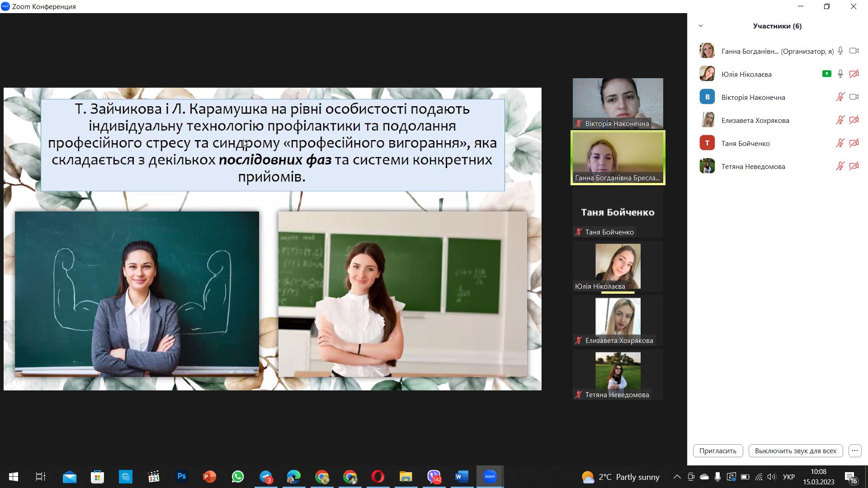
Task: Open volume control in system tray
Action: [771, 477]
